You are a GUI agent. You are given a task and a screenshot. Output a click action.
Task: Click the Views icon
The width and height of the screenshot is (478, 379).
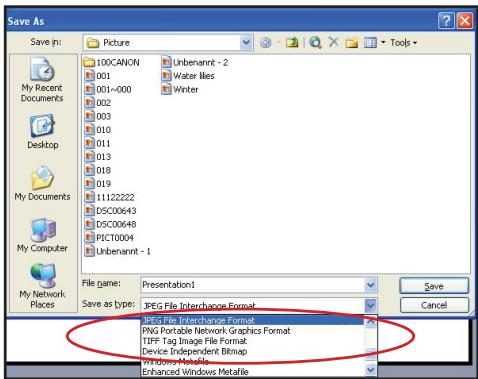click(370, 43)
